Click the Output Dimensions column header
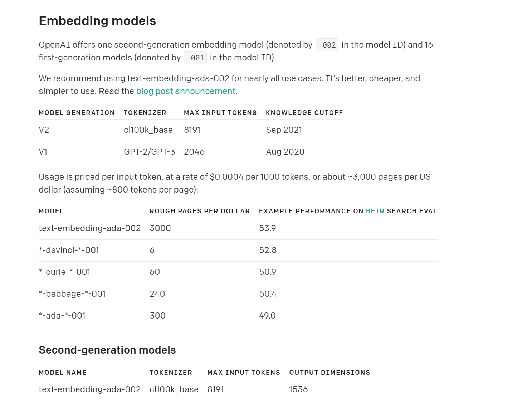 tap(330, 373)
